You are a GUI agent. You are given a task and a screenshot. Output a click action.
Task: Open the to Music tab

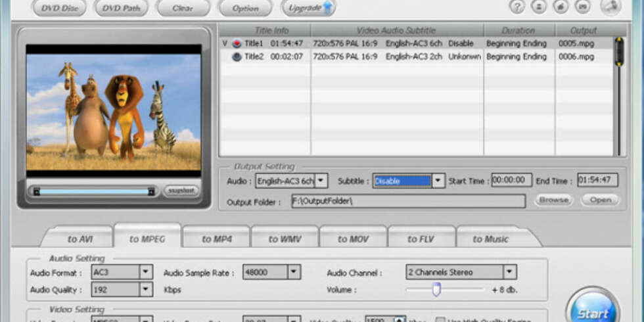point(490,239)
